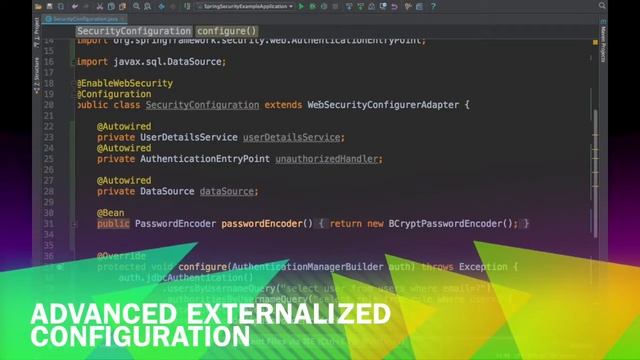Click the configure() breadcrumb
The width and height of the screenshot is (640, 360).
(x=227, y=31)
